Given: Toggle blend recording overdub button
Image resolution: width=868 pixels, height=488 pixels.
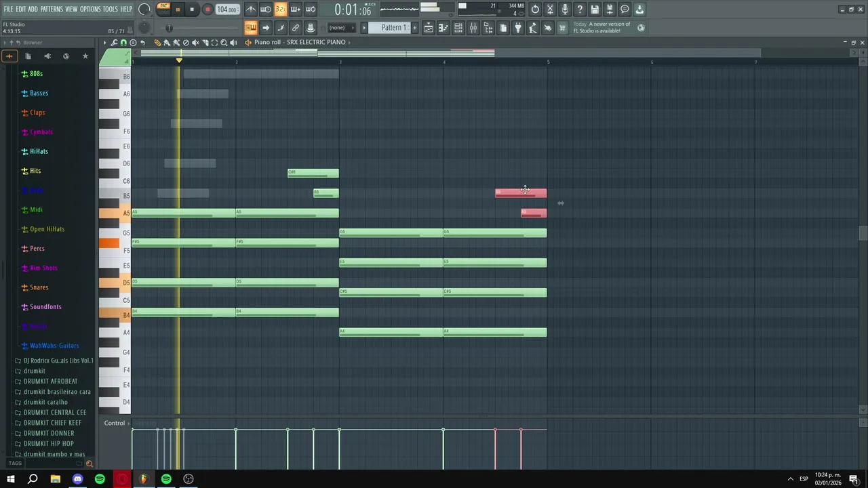Looking at the screenshot, I should [x=295, y=9].
